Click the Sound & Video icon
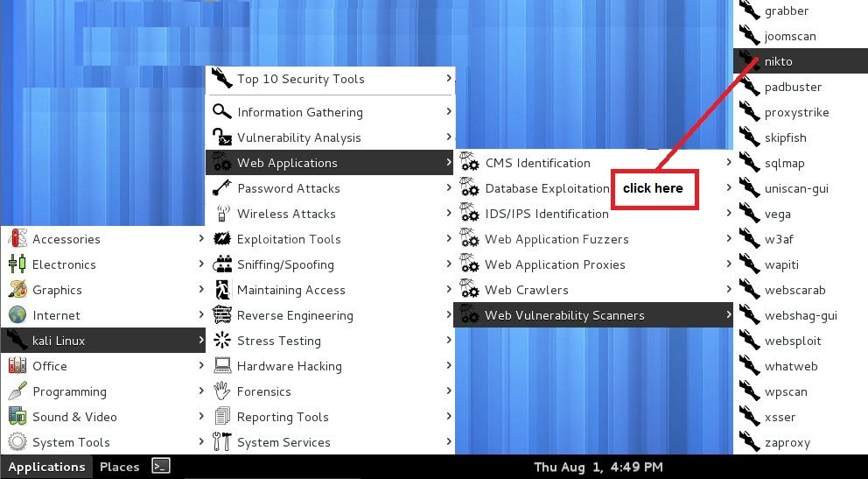The height and width of the screenshot is (479, 868). (x=17, y=417)
